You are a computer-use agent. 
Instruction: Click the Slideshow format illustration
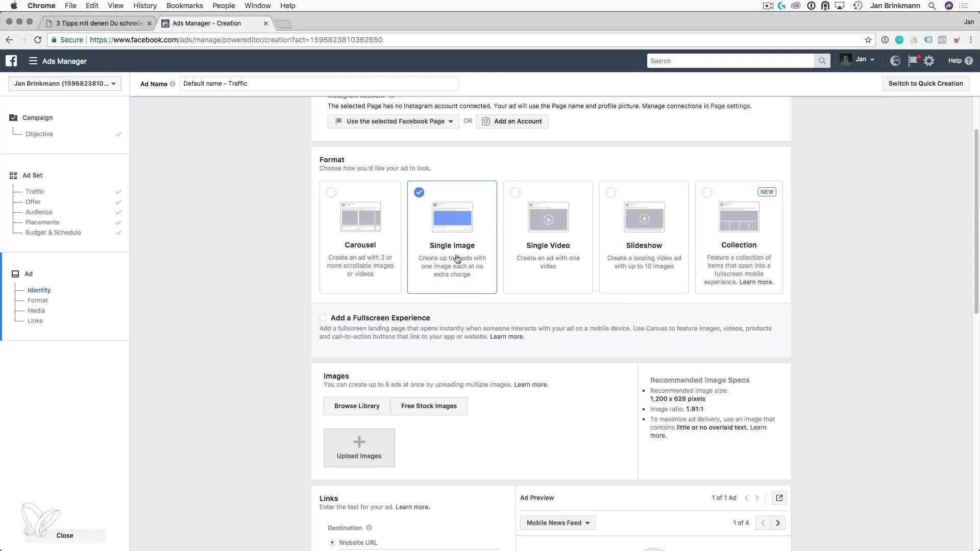point(644,217)
